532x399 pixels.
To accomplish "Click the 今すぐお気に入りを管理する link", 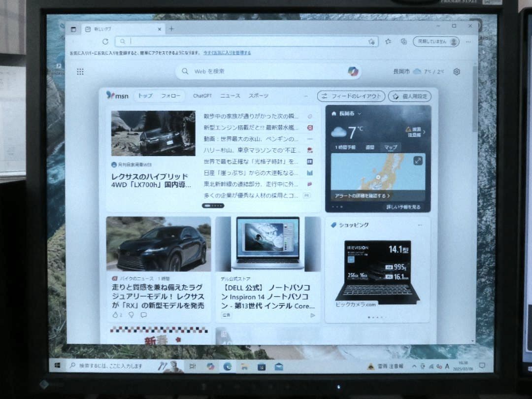I will tap(229, 52).
